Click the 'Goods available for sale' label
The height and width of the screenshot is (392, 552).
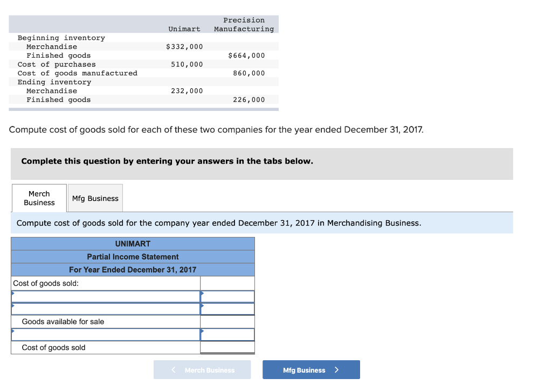(x=63, y=321)
